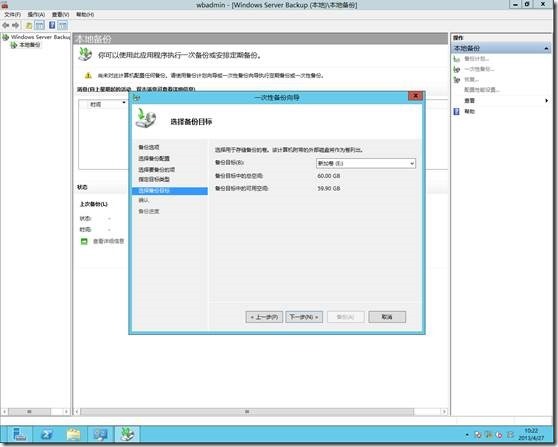
Task: Click the 下一步(N) next button
Action: click(x=304, y=317)
